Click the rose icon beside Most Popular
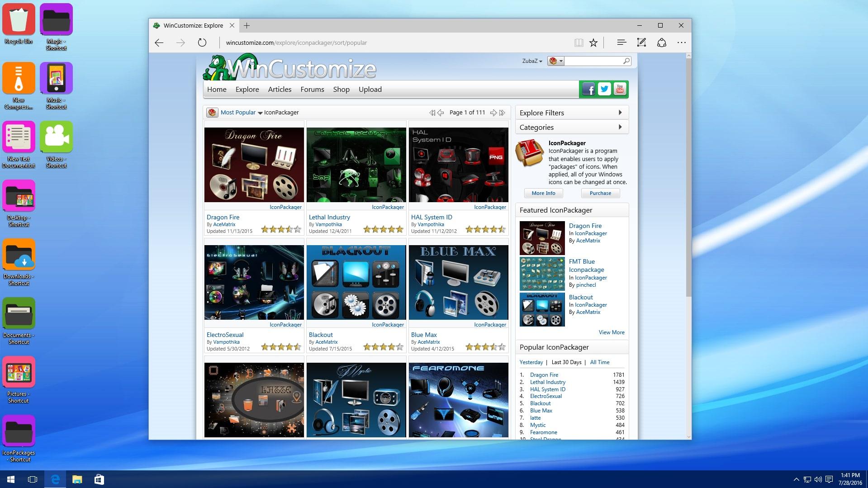Screen dimensions: 868x488 point(212,112)
